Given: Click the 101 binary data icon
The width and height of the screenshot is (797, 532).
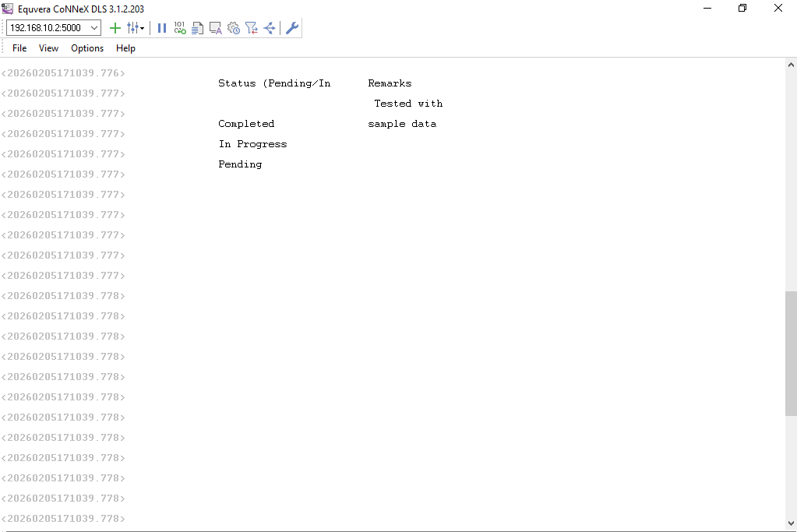Looking at the screenshot, I should (180, 28).
